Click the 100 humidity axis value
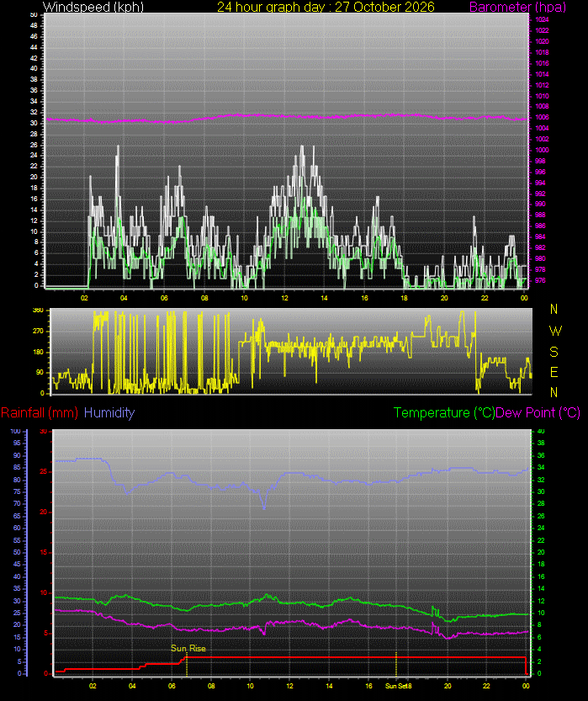 16,431
